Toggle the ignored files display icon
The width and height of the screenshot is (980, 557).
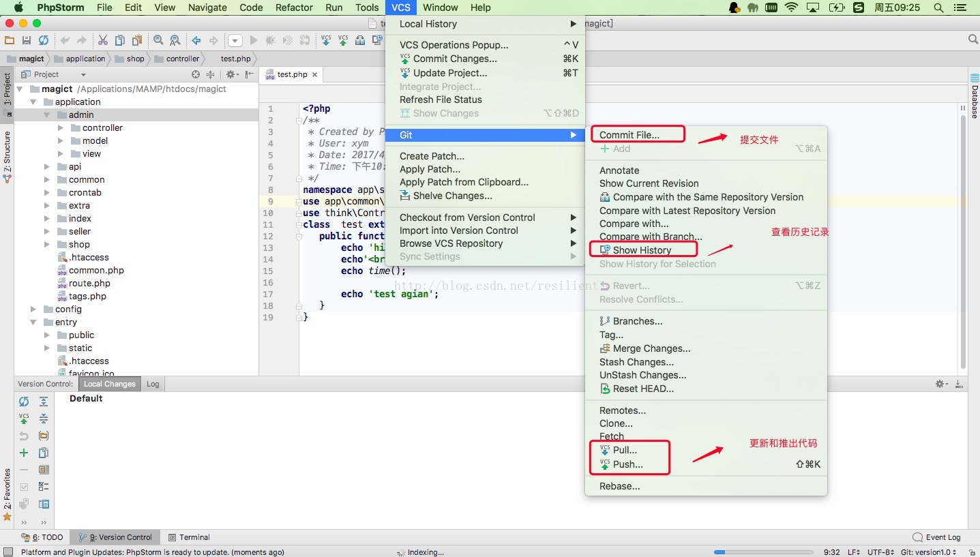point(44,470)
